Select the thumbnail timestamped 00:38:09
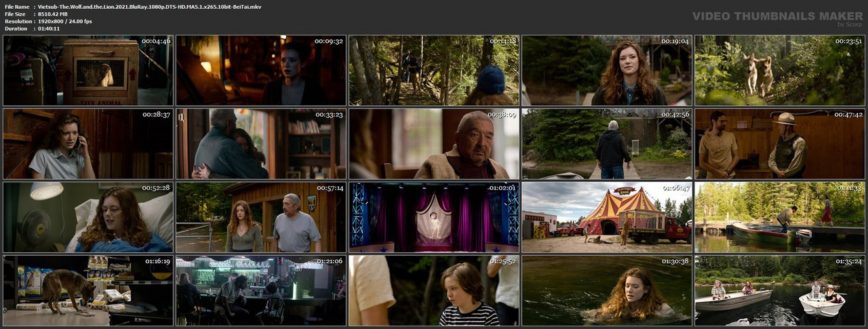Viewport: 868px width, 329px height. 434,144
